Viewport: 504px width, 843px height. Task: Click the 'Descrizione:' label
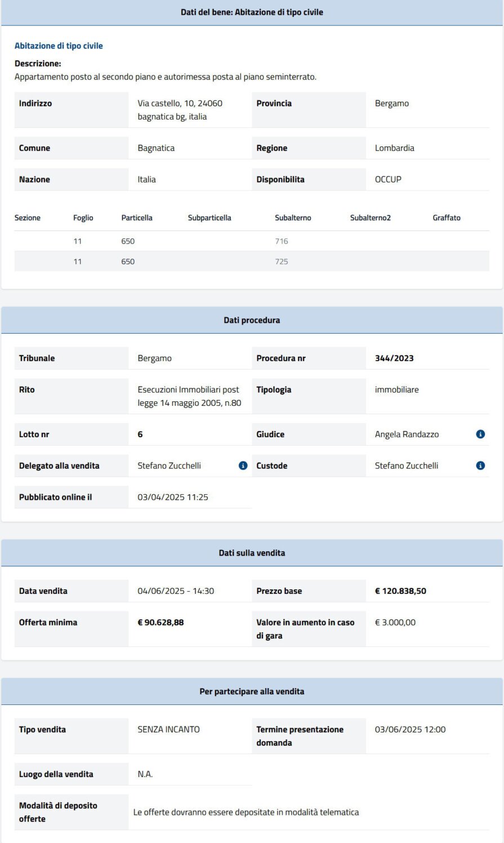pos(38,64)
